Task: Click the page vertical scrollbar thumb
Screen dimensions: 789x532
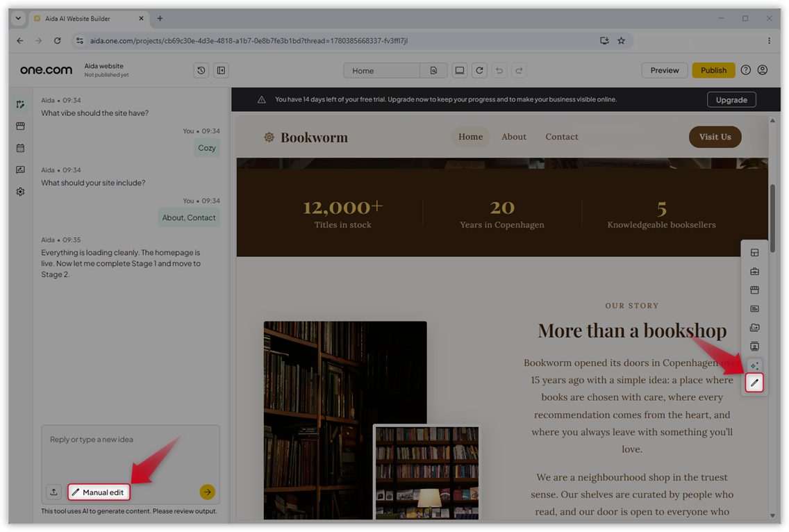Action: pyautogui.click(x=772, y=219)
